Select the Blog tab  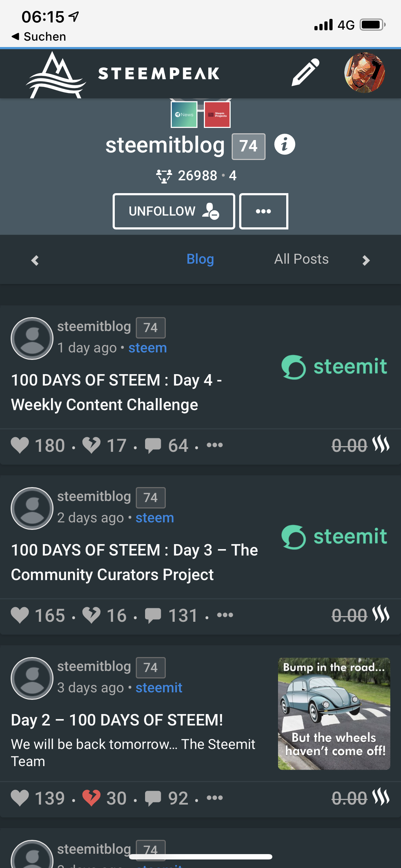pyautogui.click(x=200, y=259)
